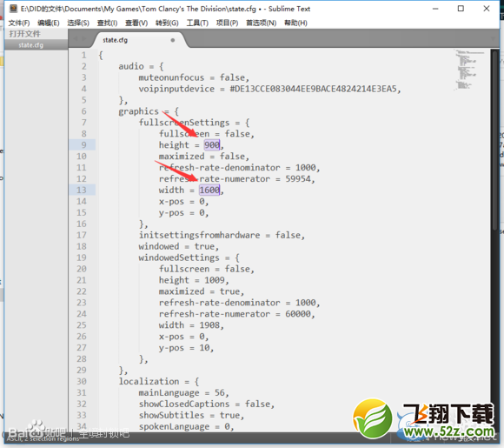
Task: Open the 工具(T) tools menu
Action: [x=197, y=23]
